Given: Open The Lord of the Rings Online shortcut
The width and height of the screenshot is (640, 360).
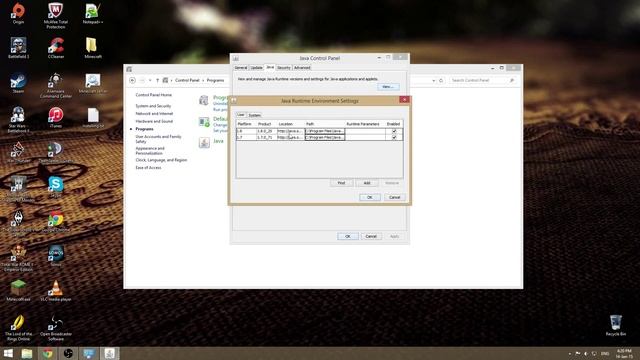Looking at the screenshot, I should (18, 327).
